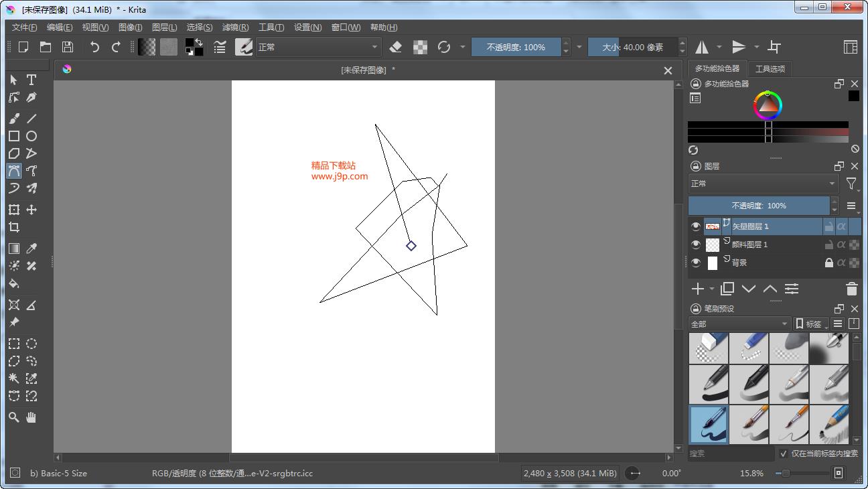868x489 pixels.
Task: Select the Elliptical Selection tool
Action: click(x=31, y=344)
